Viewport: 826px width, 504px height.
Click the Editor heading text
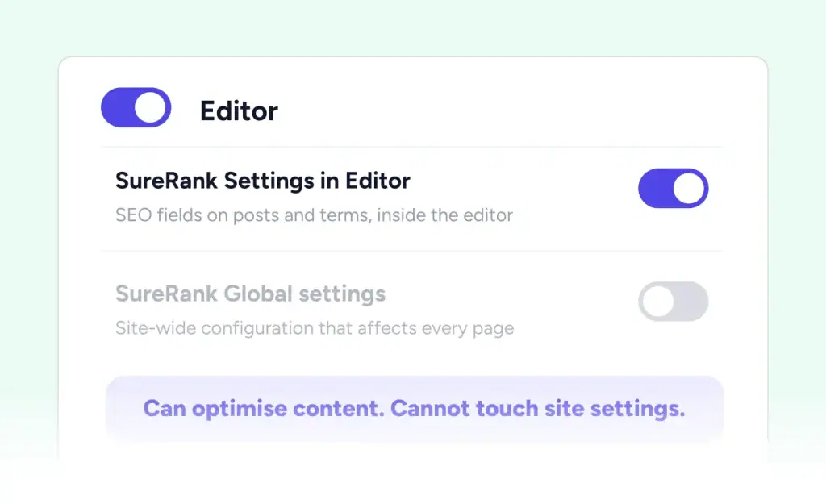239,110
